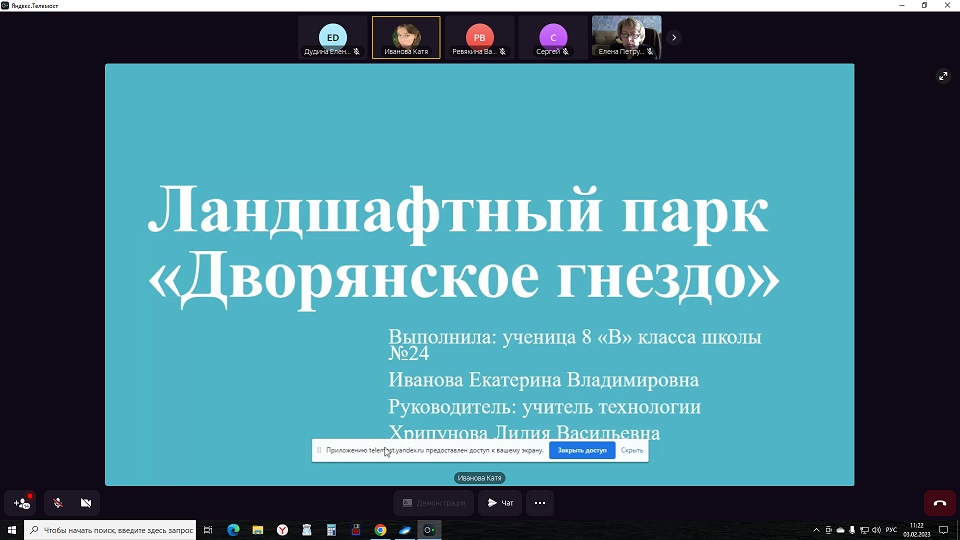960x540 pixels.
Task: End the call with red hang-up button
Action: click(939, 503)
